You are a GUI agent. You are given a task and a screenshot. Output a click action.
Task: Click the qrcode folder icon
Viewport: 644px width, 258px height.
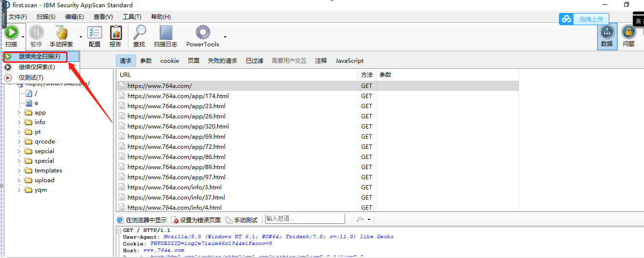[x=28, y=142]
